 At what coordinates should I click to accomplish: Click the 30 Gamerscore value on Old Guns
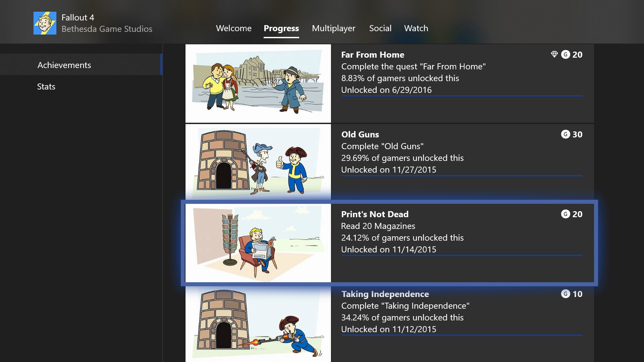577,134
